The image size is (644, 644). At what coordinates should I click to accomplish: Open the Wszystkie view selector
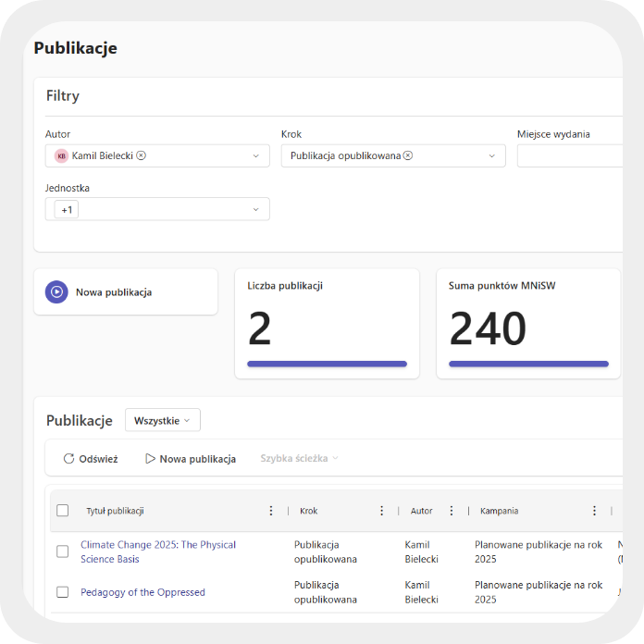[162, 420]
